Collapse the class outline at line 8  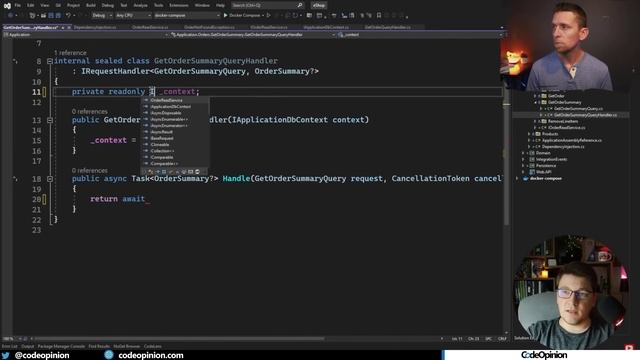click(x=50, y=61)
